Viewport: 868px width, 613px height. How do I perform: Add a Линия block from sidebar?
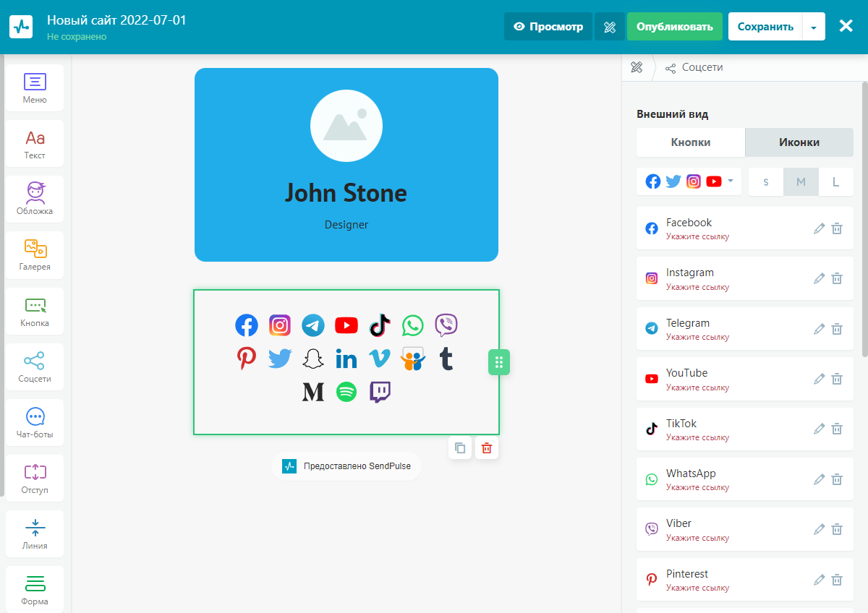click(x=35, y=534)
